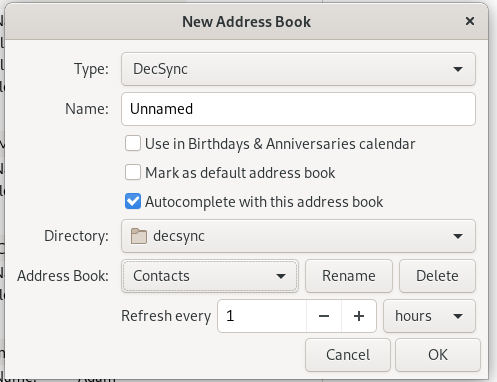Expand the Address Book Contacts dropdown
497x382 pixels.
tap(210, 276)
